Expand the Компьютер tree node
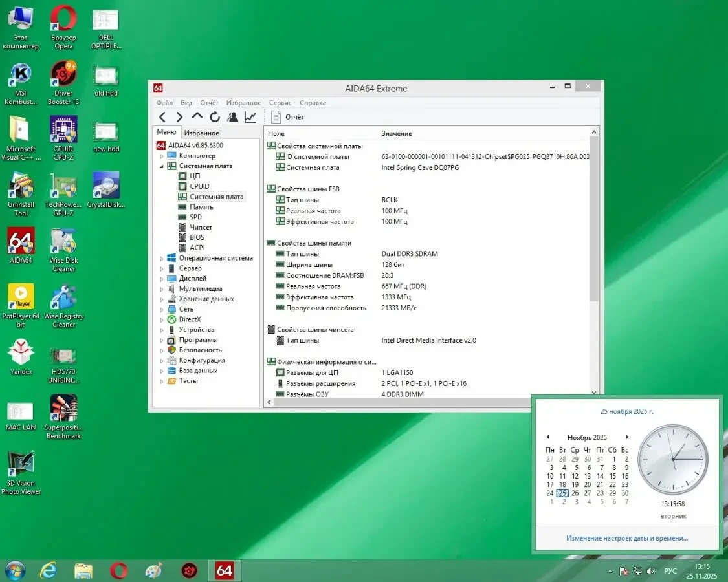 pos(162,155)
